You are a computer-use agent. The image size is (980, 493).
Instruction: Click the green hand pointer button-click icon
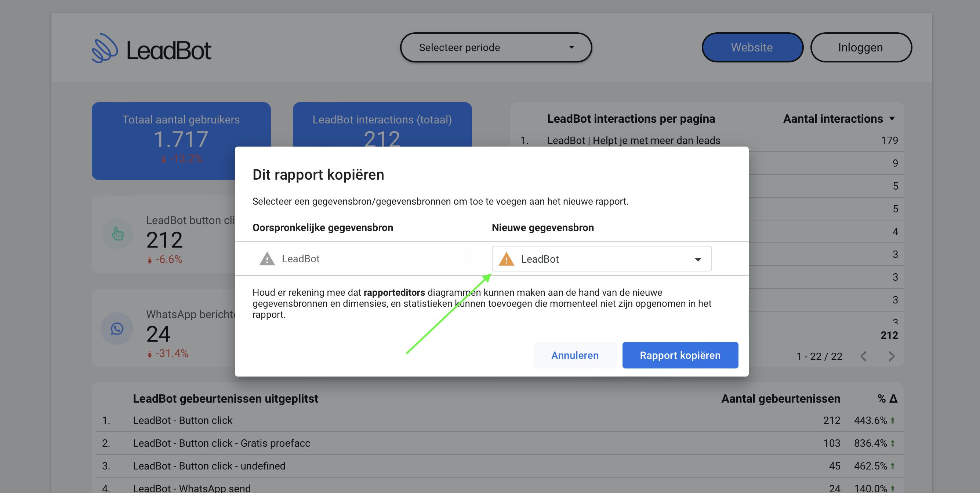(117, 234)
